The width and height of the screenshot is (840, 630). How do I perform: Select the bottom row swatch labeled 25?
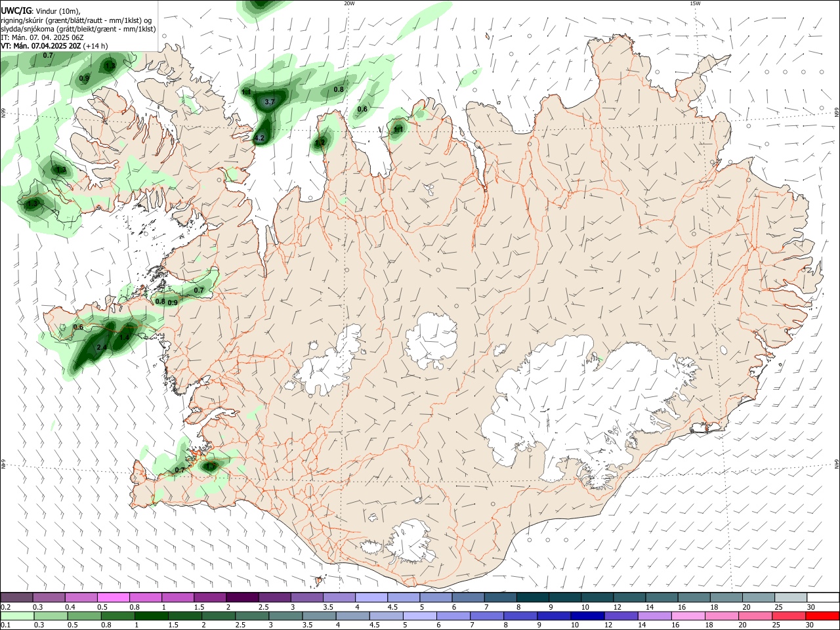click(788, 616)
